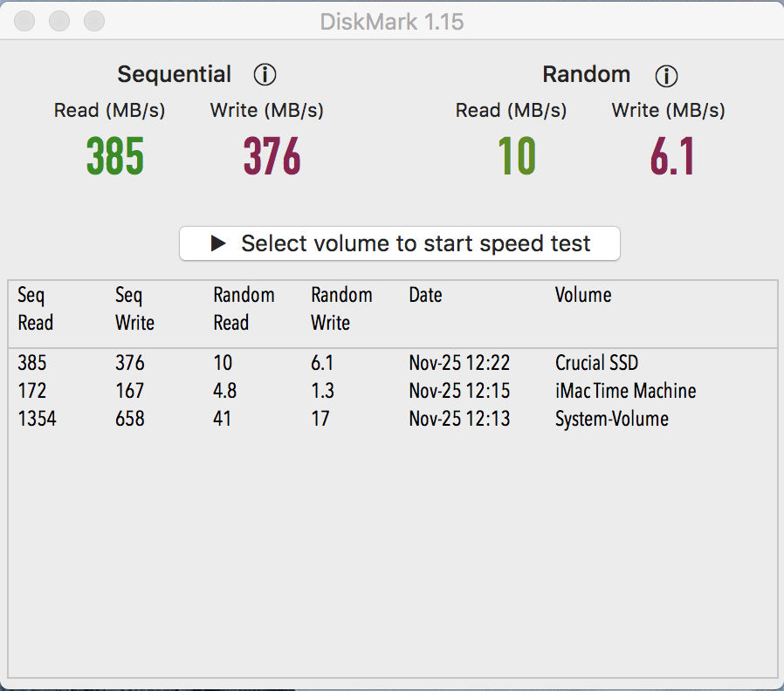Click the table's 385 seq read cell
The height and width of the screenshot is (691, 784).
coord(32,363)
